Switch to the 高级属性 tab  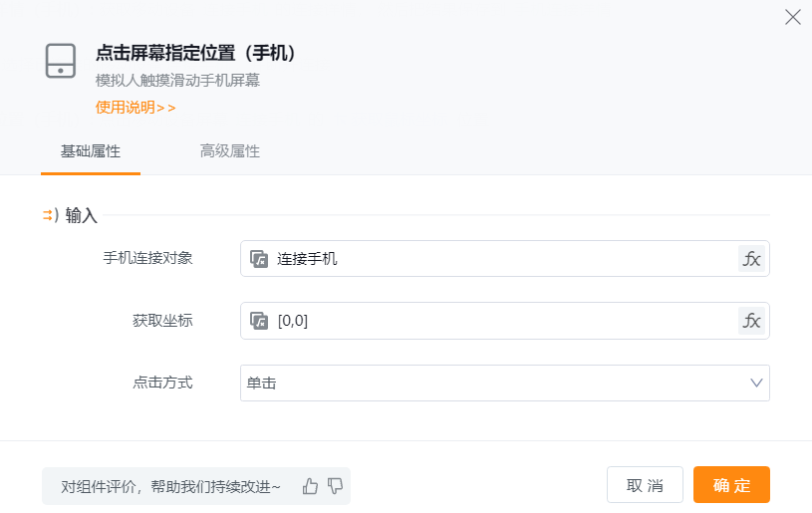[x=230, y=151]
